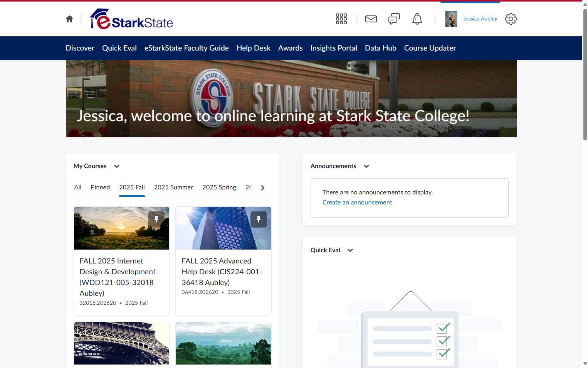The height and width of the screenshot is (368, 588).
Task: Open Course Updater in the navbar
Action: click(x=430, y=48)
